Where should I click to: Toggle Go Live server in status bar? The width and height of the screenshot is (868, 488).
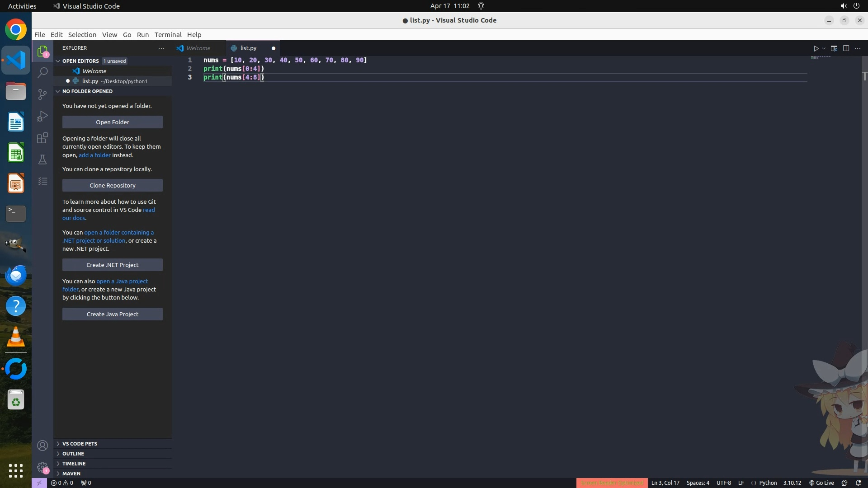821,483
